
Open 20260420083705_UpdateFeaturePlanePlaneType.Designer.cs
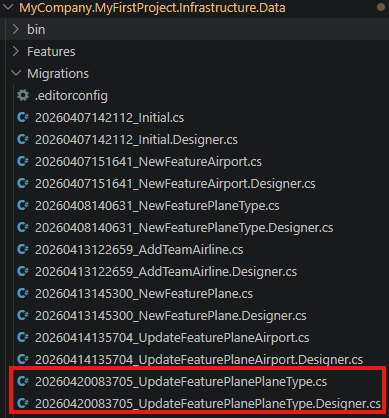click(x=208, y=404)
